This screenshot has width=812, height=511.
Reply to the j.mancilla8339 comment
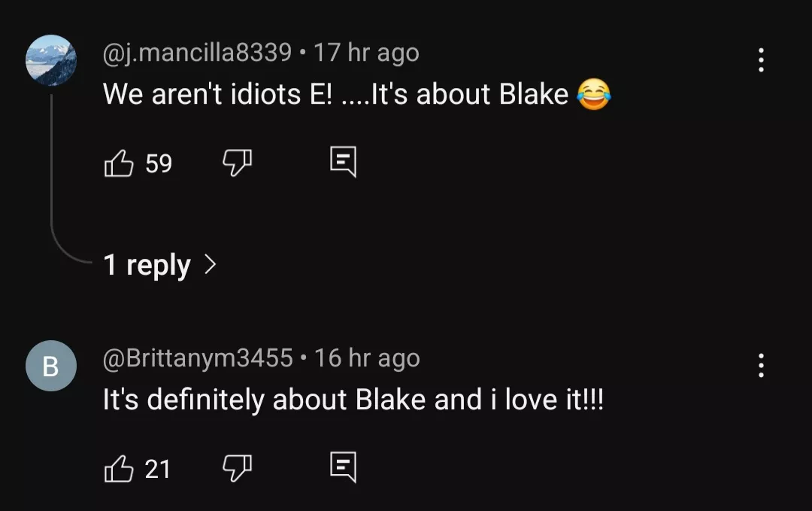point(343,163)
